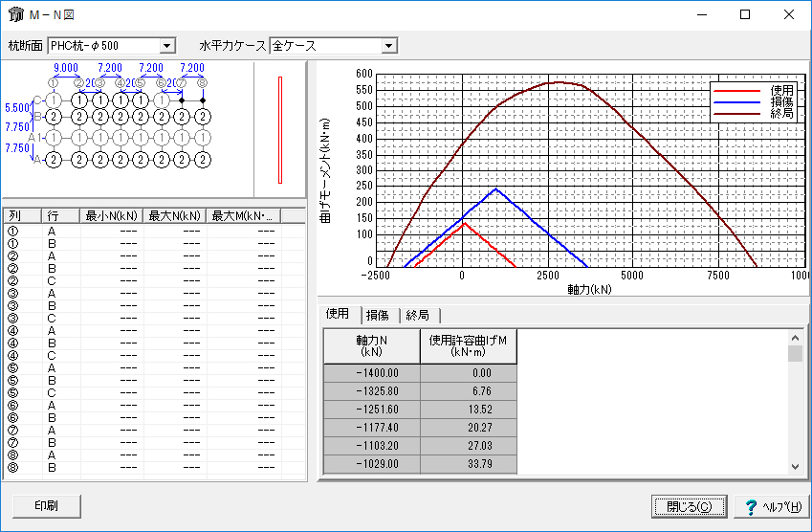Click the 行 column header
812x532 pixels.
coord(60,216)
